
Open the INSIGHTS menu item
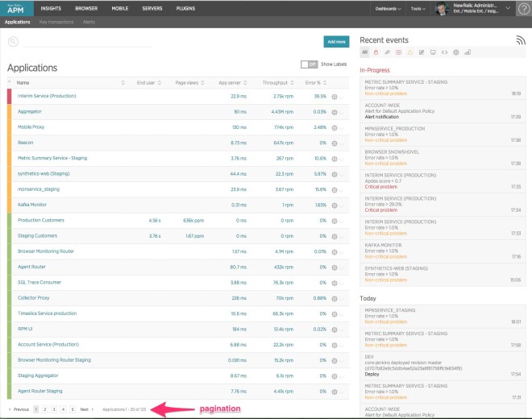pyautogui.click(x=51, y=9)
